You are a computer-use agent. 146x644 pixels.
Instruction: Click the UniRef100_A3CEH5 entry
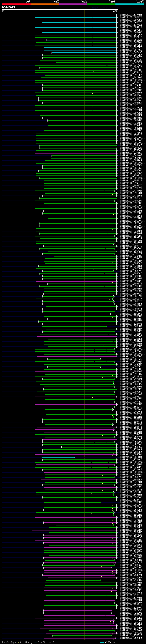pyautogui.click(x=131, y=346)
